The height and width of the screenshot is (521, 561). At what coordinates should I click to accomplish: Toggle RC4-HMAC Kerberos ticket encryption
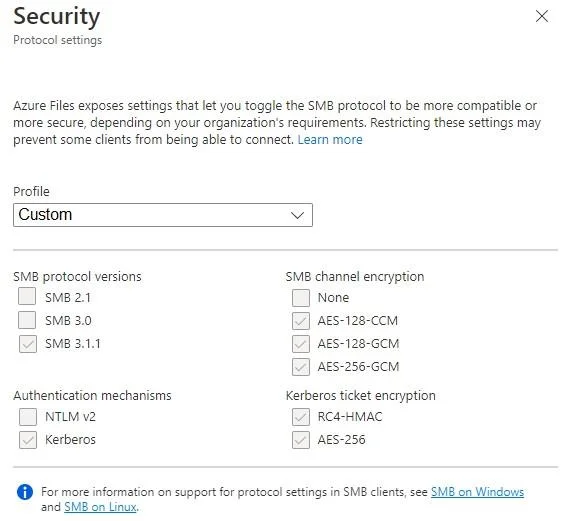[301, 417]
